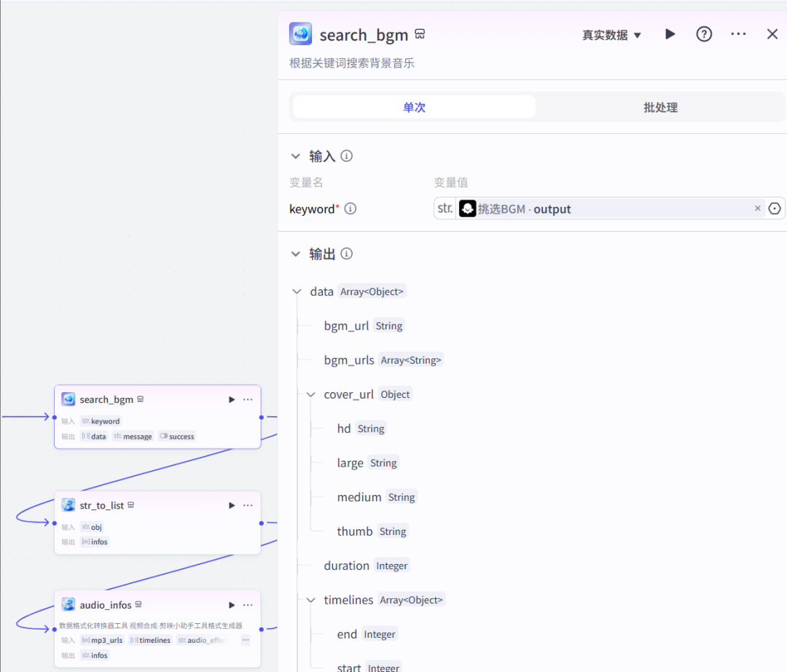Select the large String output row
The image size is (787, 672).
point(367,463)
